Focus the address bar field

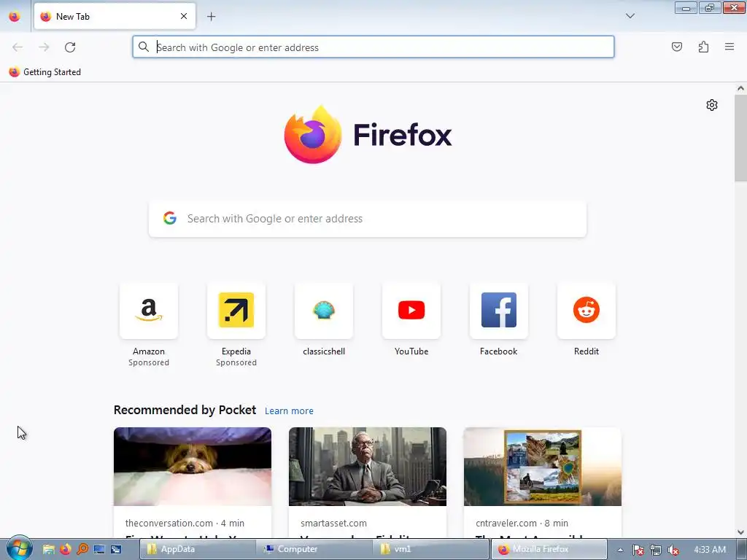[x=373, y=47]
